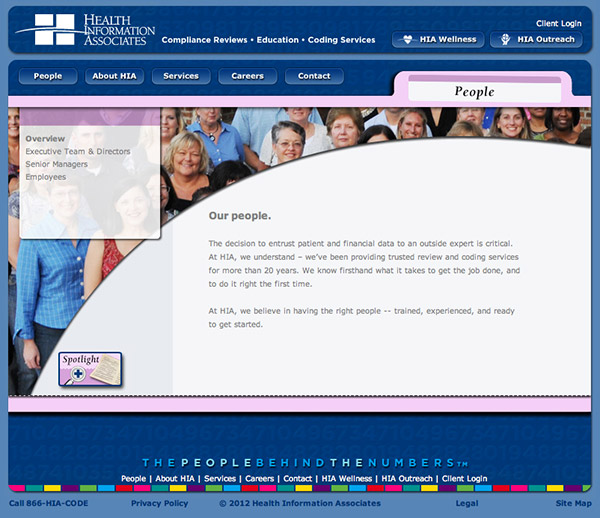
Task: Click the footer People link
Action: click(x=134, y=479)
